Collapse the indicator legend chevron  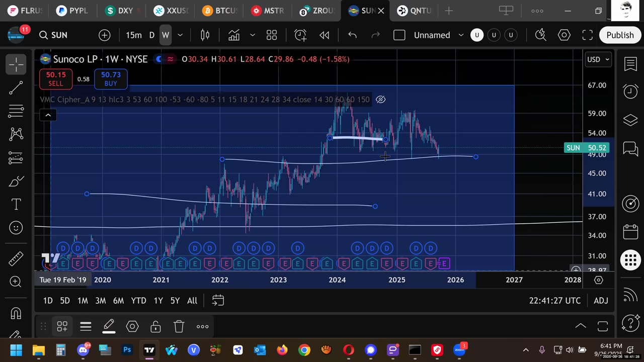tap(48, 115)
